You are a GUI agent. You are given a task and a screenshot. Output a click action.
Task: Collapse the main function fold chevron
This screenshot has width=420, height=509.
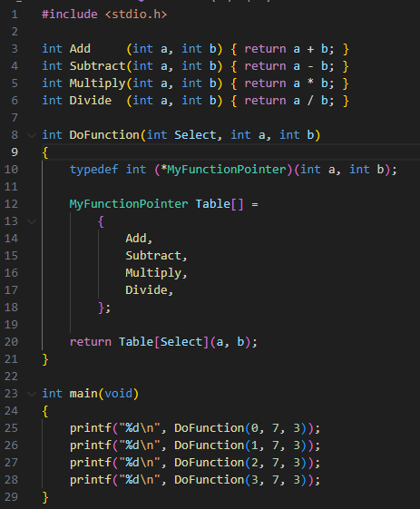click(x=32, y=394)
